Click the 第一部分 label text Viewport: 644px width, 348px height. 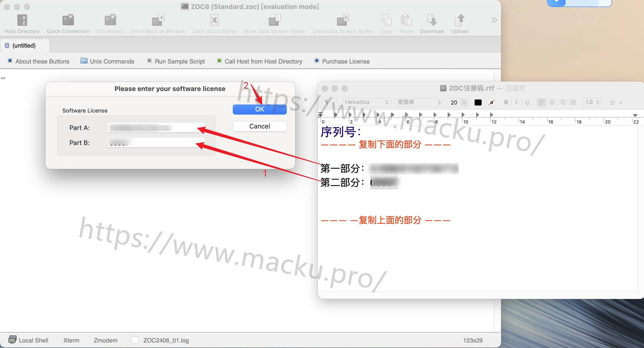pyautogui.click(x=342, y=168)
